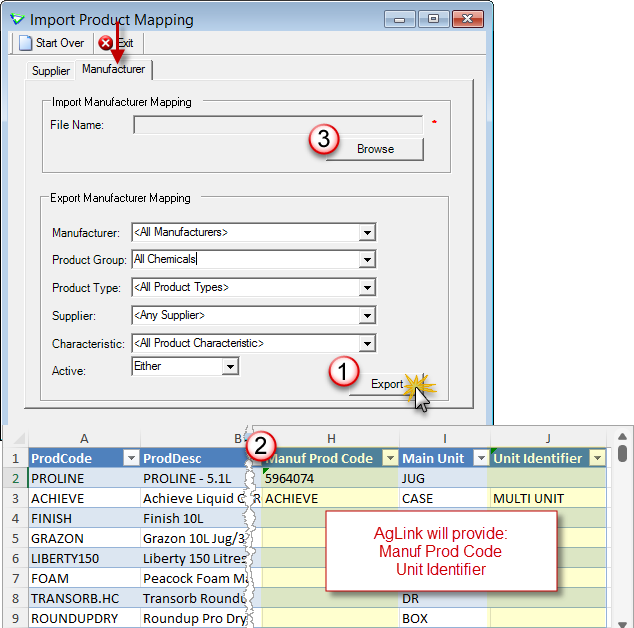634x628 pixels.
Task: Select row 5 header
Action: (15, 538)
